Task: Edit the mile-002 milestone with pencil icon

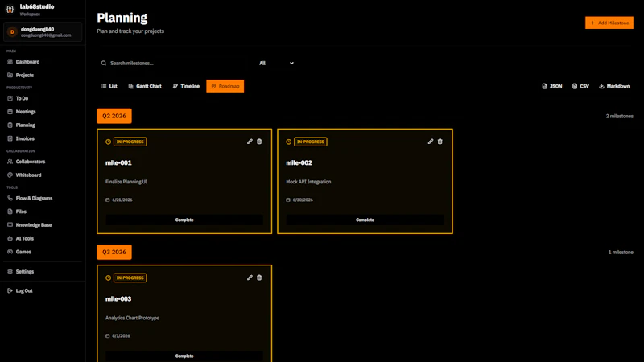Action: click(x=431, y=142)
